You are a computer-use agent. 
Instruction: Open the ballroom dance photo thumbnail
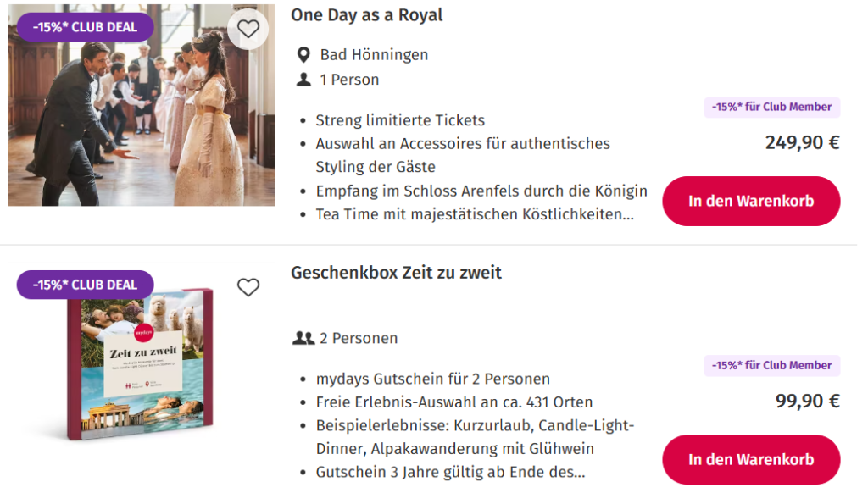(142, 119)
